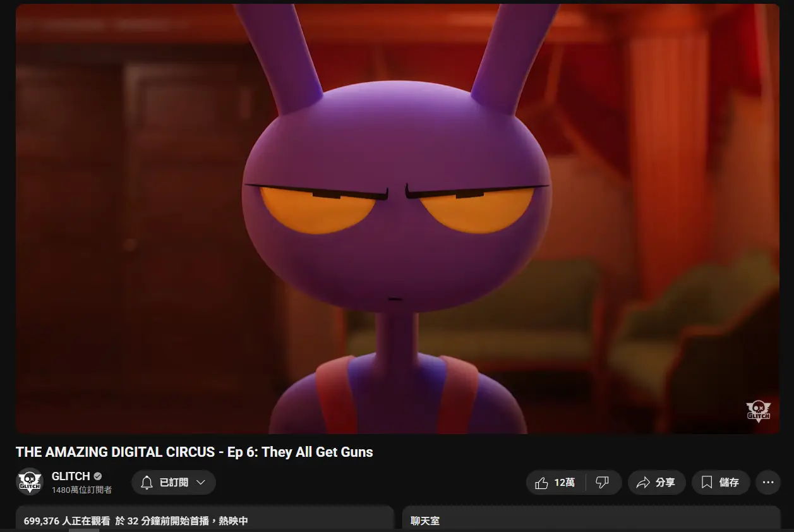Click the "699,376 人正在觀看" viewer count
The height and width of the screenshot is (532, 794).
point(66,521)
